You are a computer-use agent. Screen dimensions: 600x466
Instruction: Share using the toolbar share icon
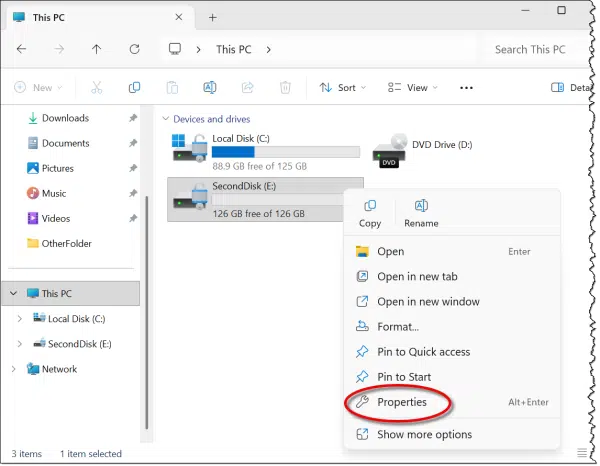(248, 88)
